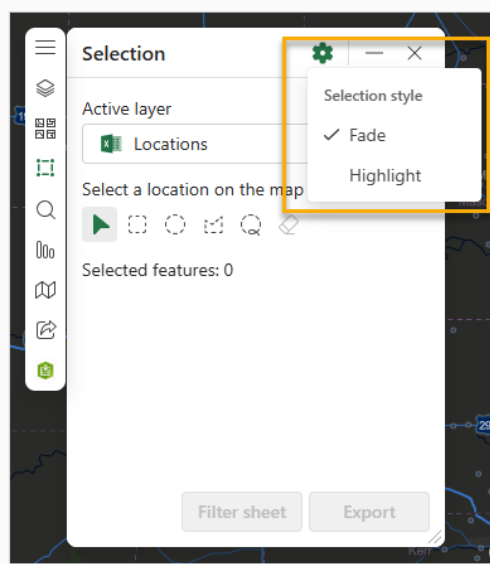
Task: Click the Share export icon in sidebar
Action: click(x=46, y=330)
